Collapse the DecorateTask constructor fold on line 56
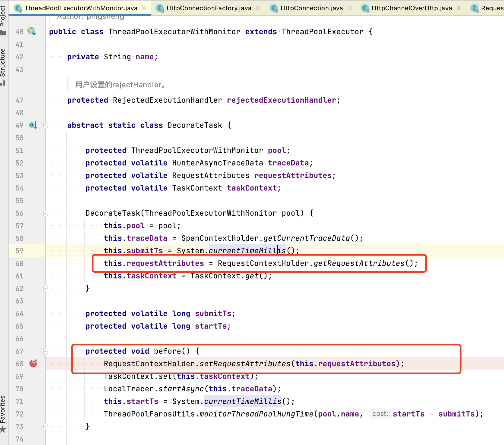 [45, 213]
